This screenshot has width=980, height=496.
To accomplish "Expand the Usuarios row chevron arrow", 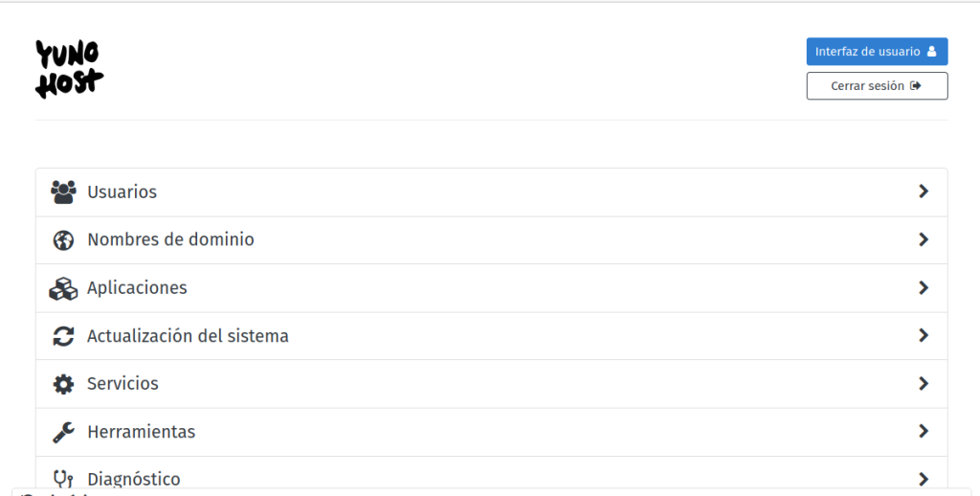I will pyautogui.click(x=924, y=192).
